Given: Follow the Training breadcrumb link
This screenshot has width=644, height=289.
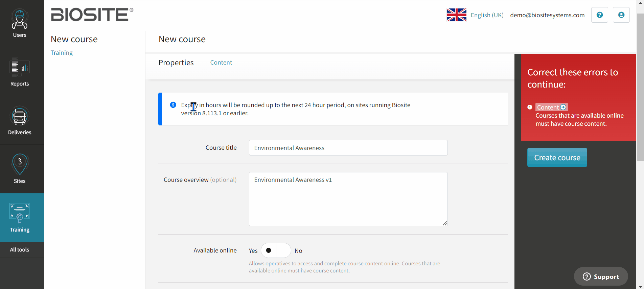Looking at the screenshot, I should point(62,53).
